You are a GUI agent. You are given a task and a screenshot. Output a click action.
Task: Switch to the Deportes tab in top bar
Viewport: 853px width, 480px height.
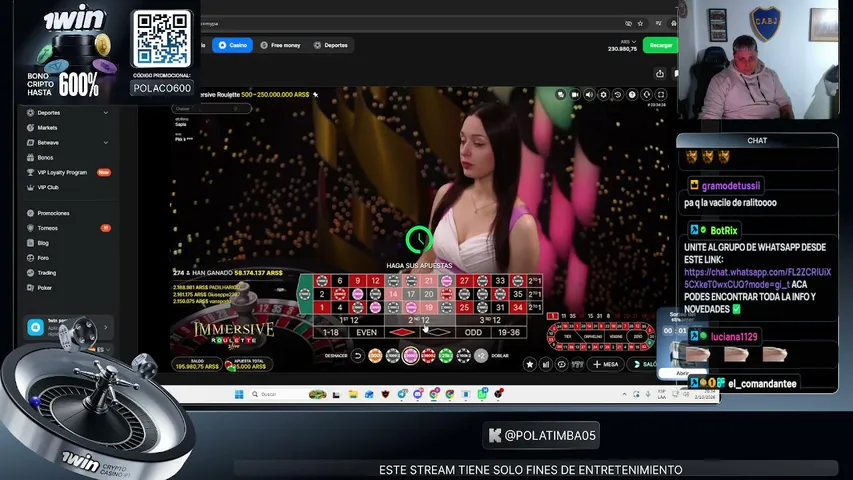pyautogui.click(x=331, y=45)
